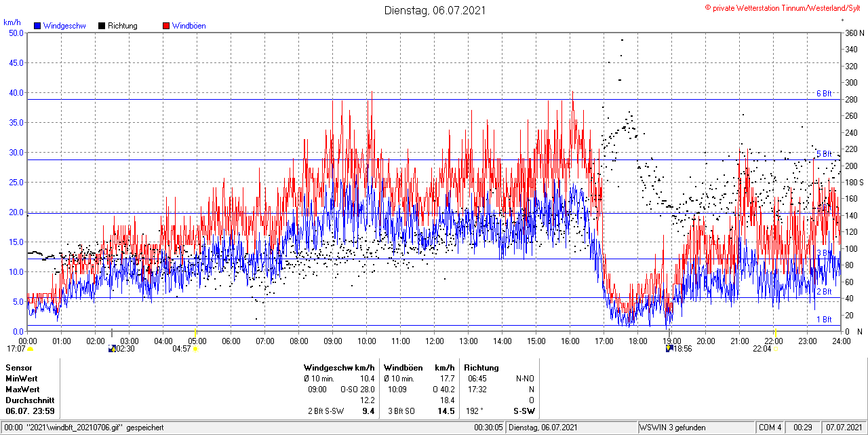
Task: Click the Dienstag, 06.07.2021 status bar date
Action: point(543,428)
